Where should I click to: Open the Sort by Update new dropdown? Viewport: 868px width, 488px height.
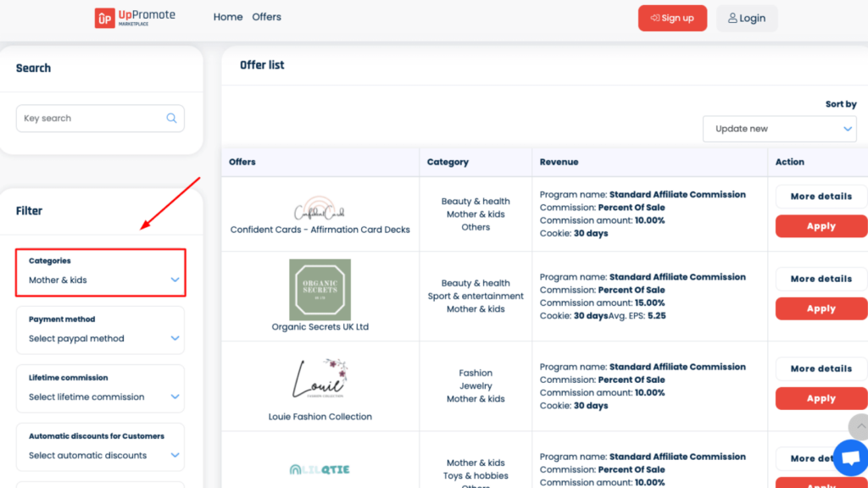(780, 129)
